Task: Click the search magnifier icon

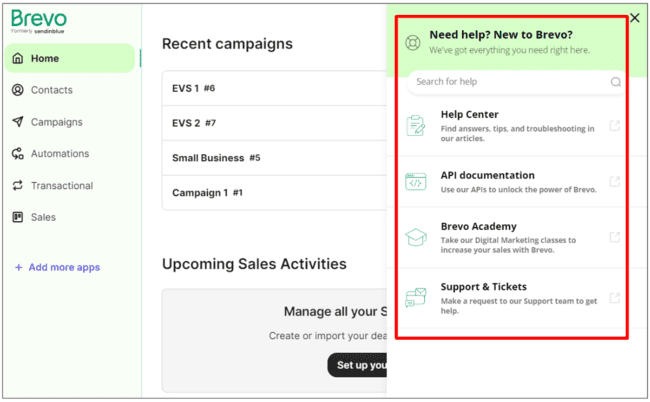Action: 615,82
